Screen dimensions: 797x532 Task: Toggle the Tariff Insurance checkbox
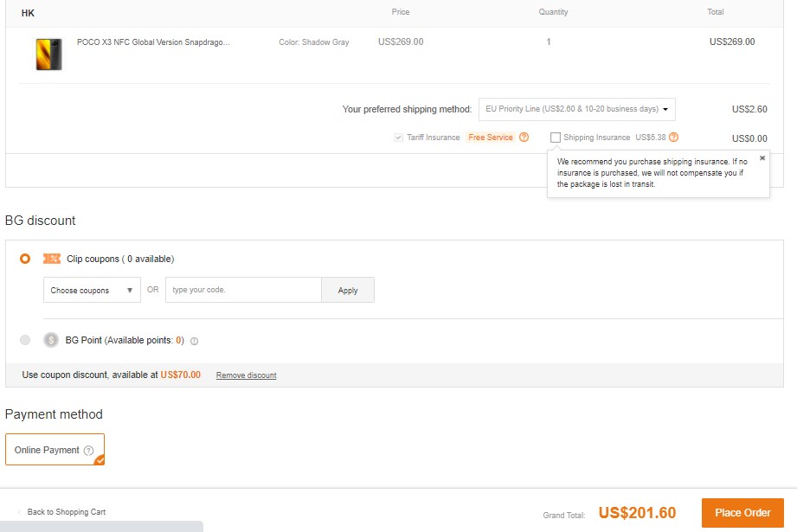[398, 138]
